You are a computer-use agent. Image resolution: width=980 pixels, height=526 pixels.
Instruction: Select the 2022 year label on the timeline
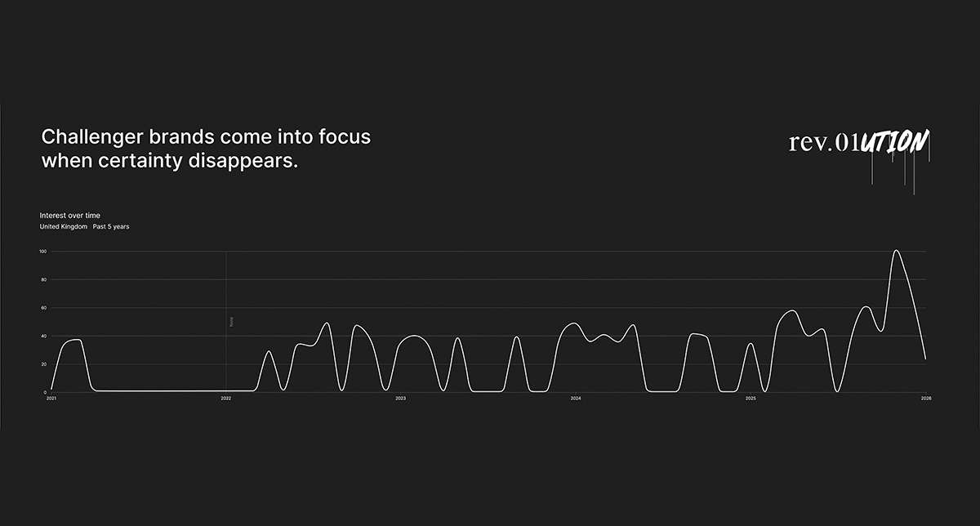pyautogui.click(x=226, y=399)
